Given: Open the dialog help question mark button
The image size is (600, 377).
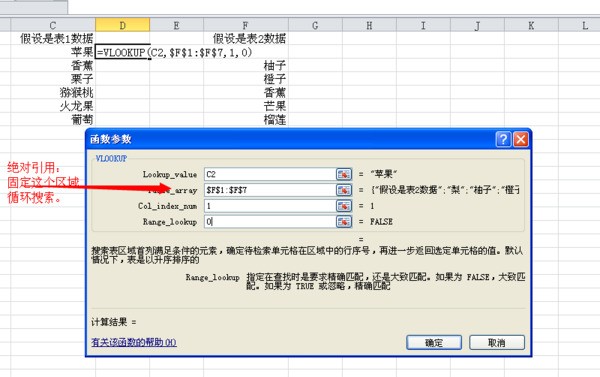Looking at the screenshot, I should pos(503,139).
